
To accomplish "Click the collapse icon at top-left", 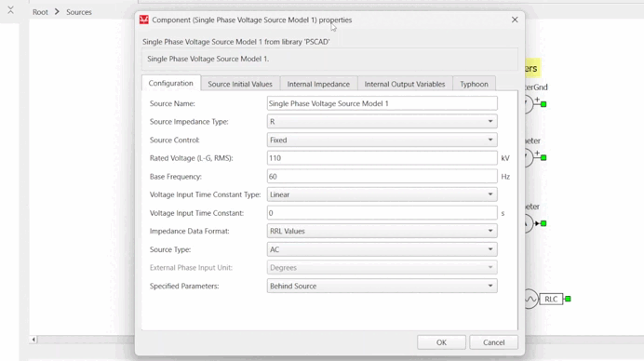I will point(10,10).
